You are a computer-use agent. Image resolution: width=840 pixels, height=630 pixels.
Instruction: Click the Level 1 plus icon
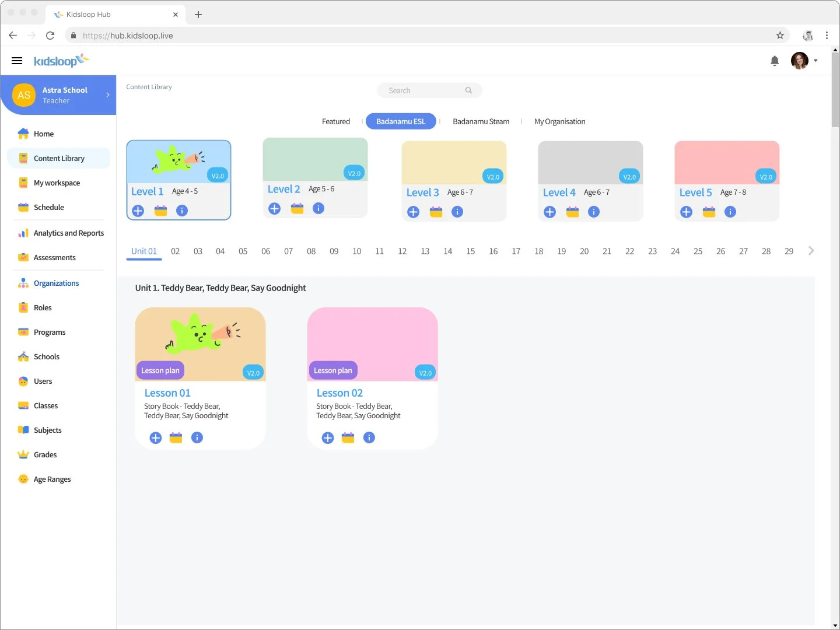pyautogui.click(x=138, y=211)
